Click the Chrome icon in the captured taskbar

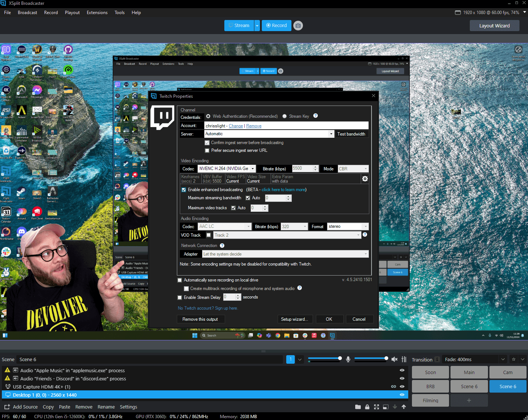278,336
